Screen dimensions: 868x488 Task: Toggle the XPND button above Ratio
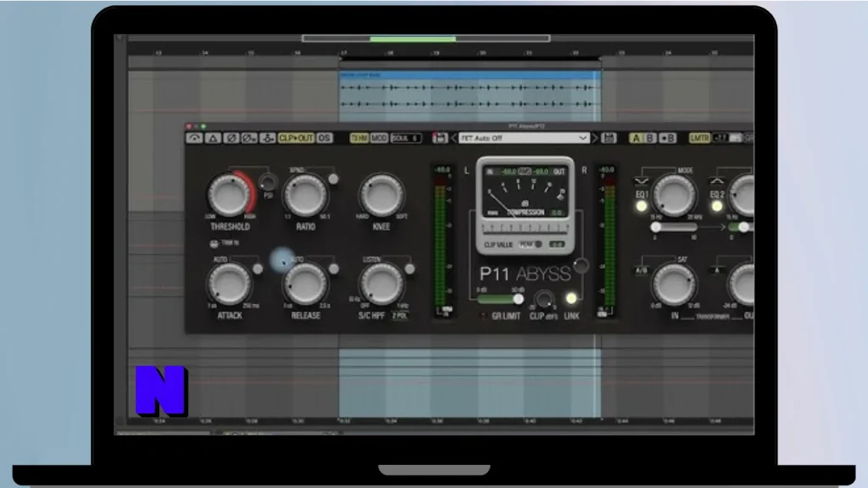(333, 179)
